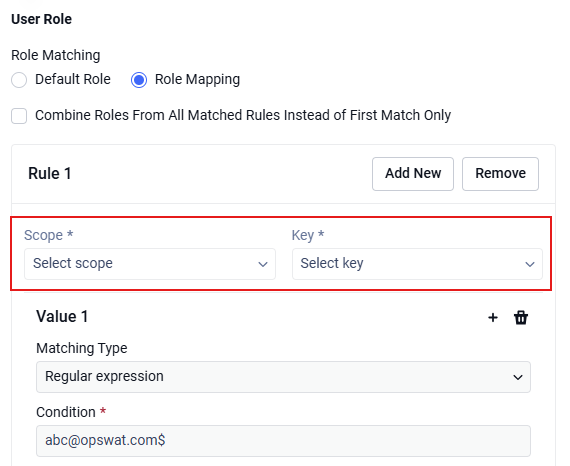Click the Role Mapping label text
The height and width of the screenshot is (466, 570).
pyautogui.click(x=197, y=80)
